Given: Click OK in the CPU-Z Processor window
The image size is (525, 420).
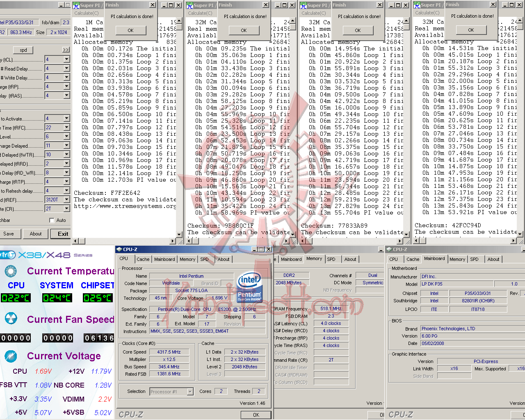Looking at the screenshot, I should 256,415.
